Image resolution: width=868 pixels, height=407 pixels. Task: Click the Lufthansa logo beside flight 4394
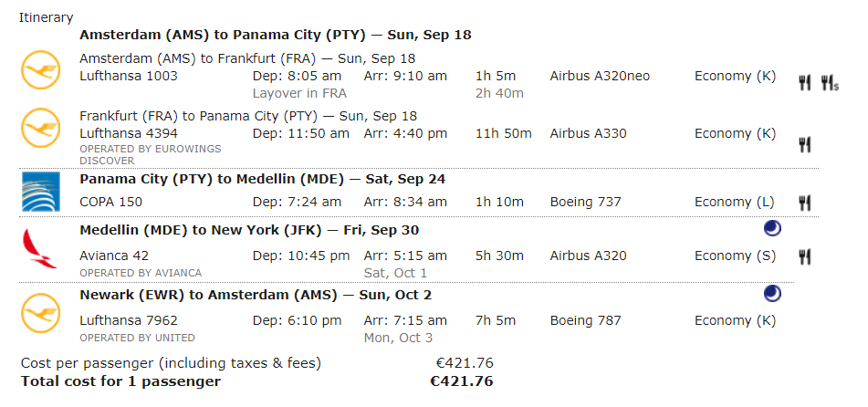pyautogui.click(x=40, y=128)
